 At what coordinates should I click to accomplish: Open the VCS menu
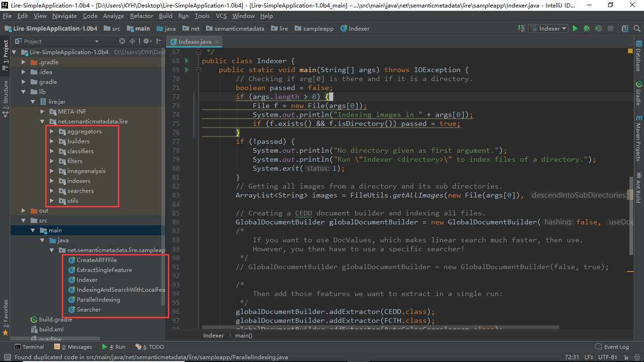[221, 16]
